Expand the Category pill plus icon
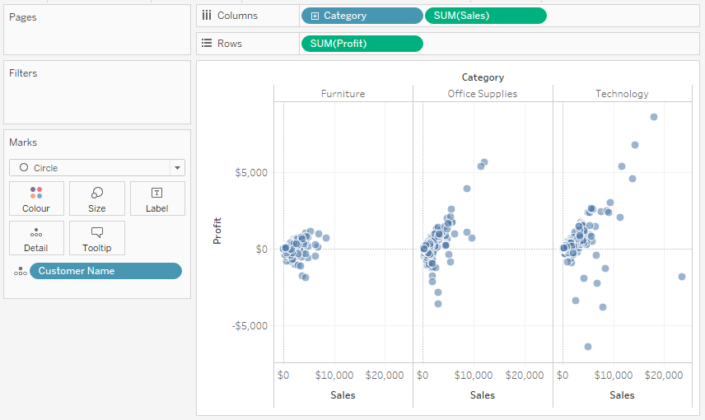 point(315,16)
